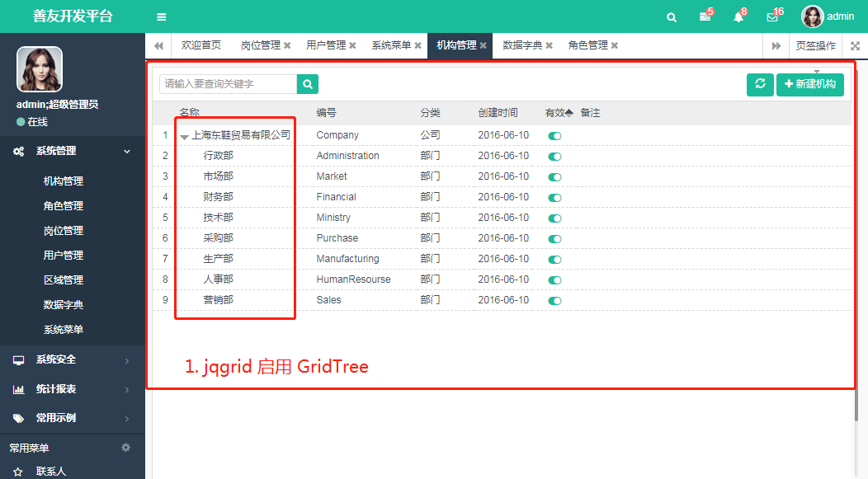Screen dimensions: 868x479
Task: Open 角色管理 in the sidebar
Action: (x=63, y=206)
